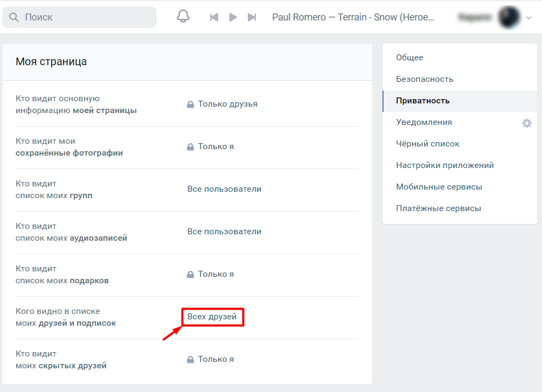Skip to next audio track

pyautogui.click(x=252, y=17)
